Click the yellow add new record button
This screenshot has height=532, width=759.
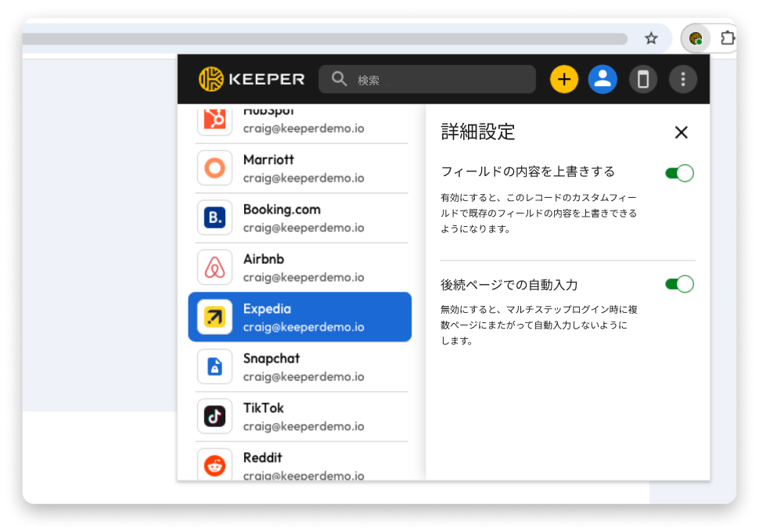[564, 79]
